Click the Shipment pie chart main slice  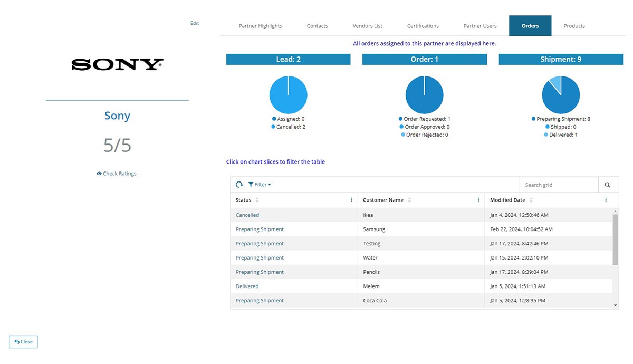point(563,99)
